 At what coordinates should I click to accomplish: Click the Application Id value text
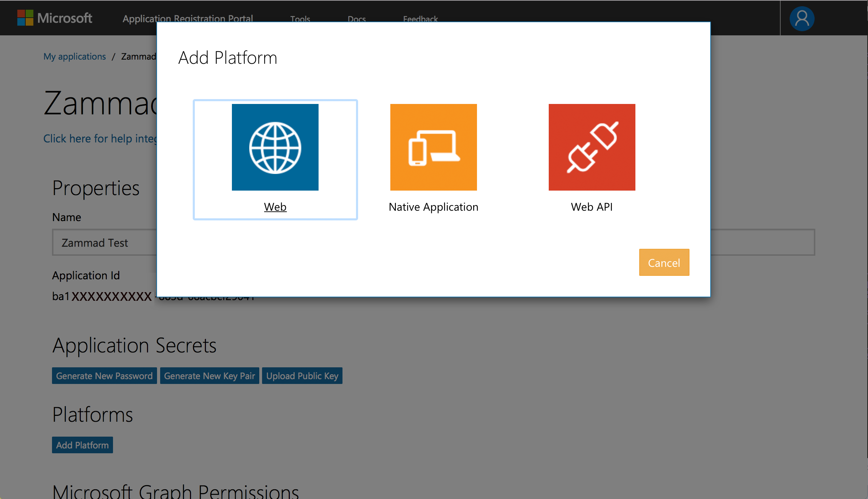153,296
